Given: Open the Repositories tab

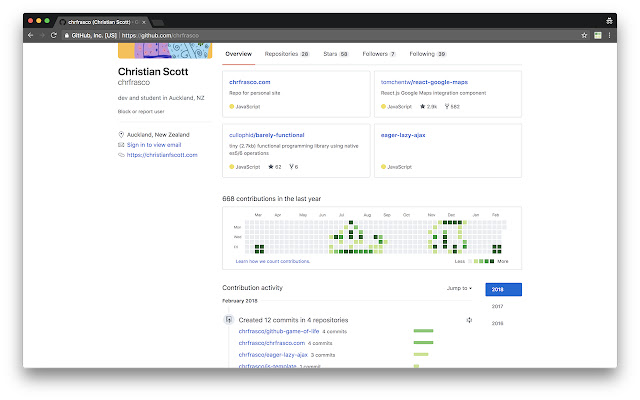Looking at the screenshot, I should pos(287,54).
